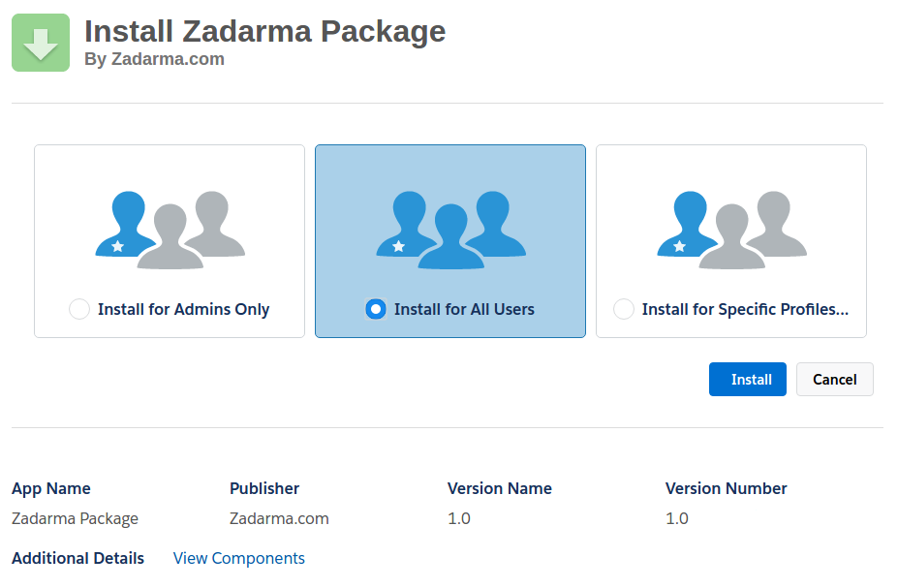Click the specific profiles user group icon
Screen dimensions: 898x588
(x=731, y=230)
